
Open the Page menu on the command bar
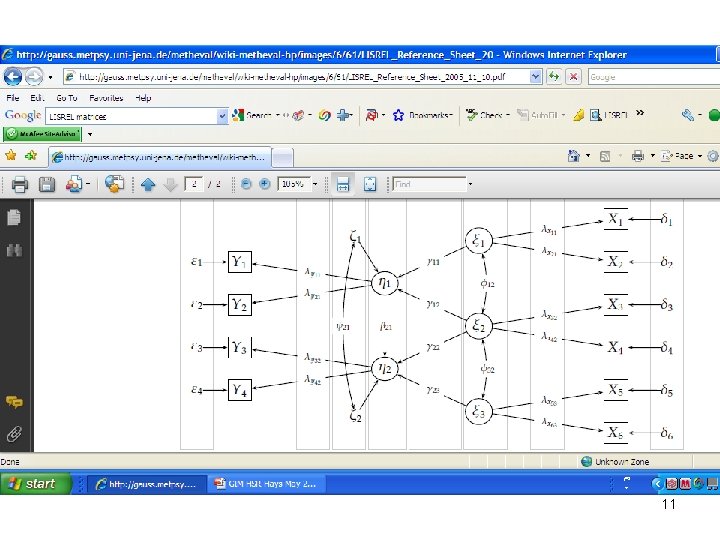pyautogui.click(x=681, y=156)
